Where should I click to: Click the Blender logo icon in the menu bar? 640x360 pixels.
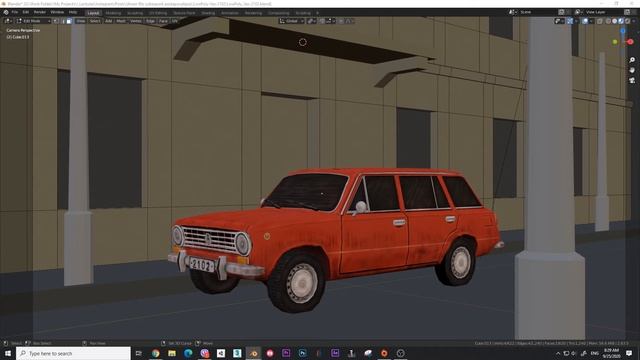[6, 12]
